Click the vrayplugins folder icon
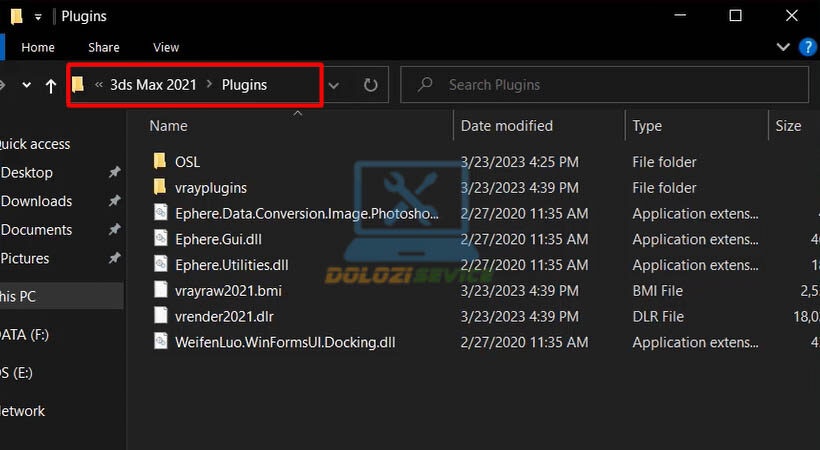This screenshot has height=450, width=820. [x=160, y=186]
